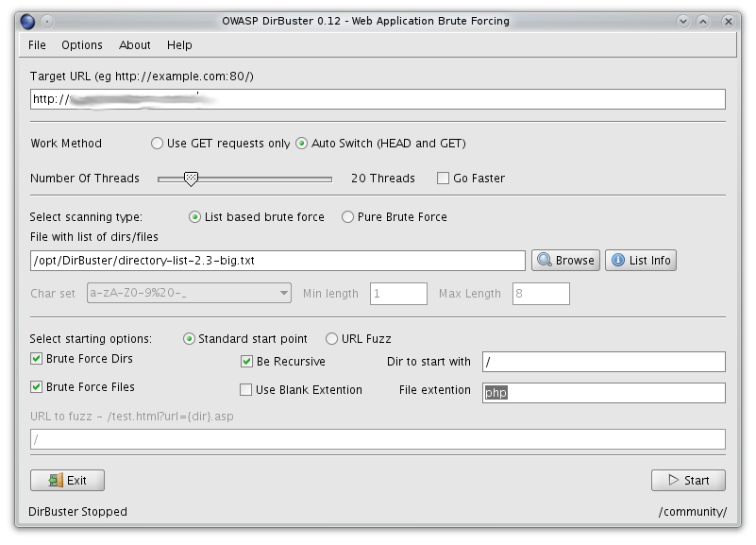Uncheck Brute Force Files option

(x=37, y=386)
